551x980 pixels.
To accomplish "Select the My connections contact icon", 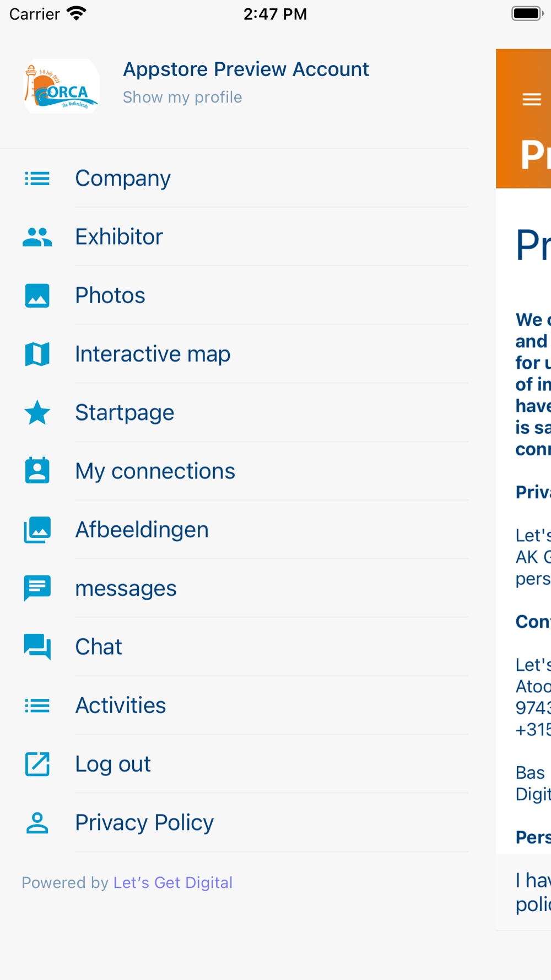I will point(37,471).
